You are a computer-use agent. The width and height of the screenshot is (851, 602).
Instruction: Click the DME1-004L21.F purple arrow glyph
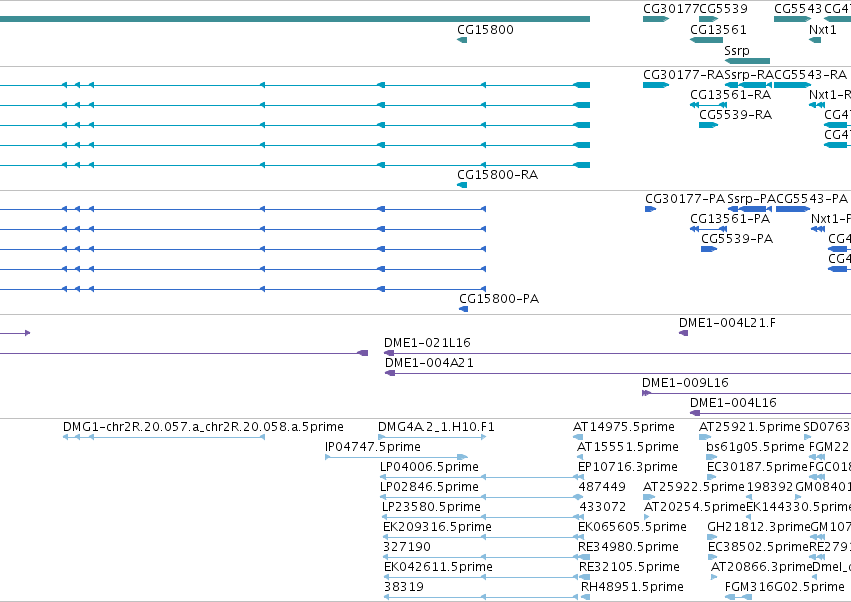pos(683,333)
